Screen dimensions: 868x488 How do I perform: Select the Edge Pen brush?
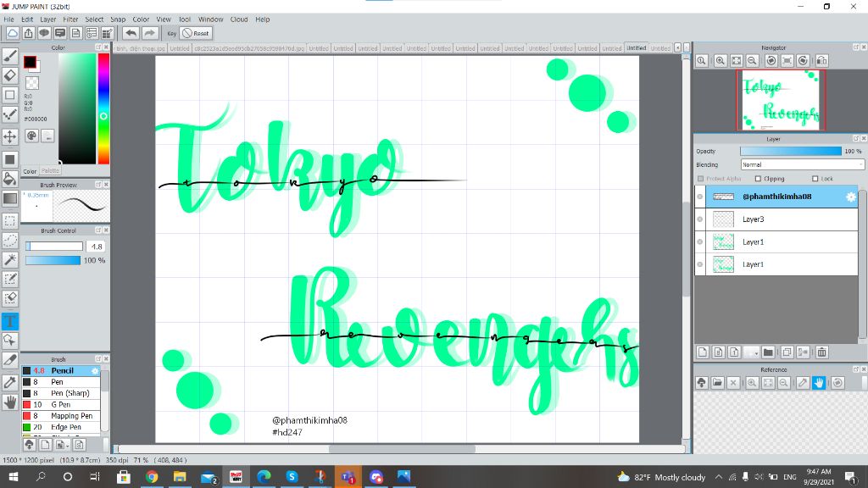coord(61,427)
